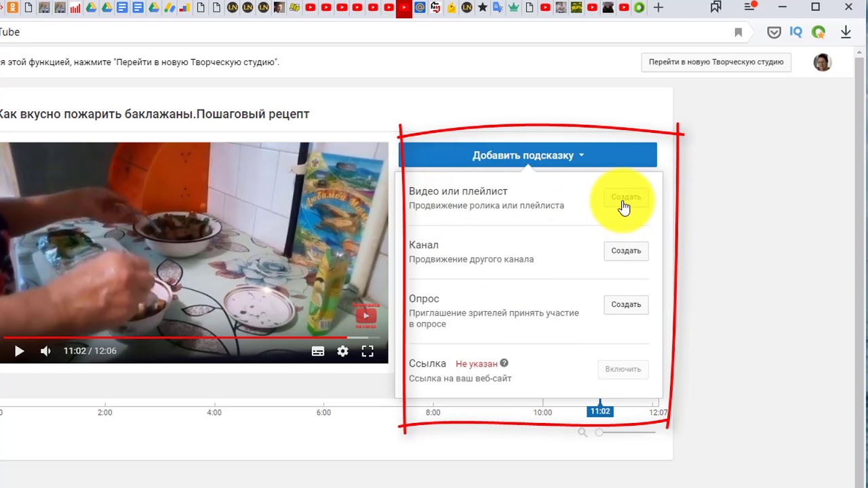Click the green circle star extension icon
Screen dimensions: 868x488
818,32
